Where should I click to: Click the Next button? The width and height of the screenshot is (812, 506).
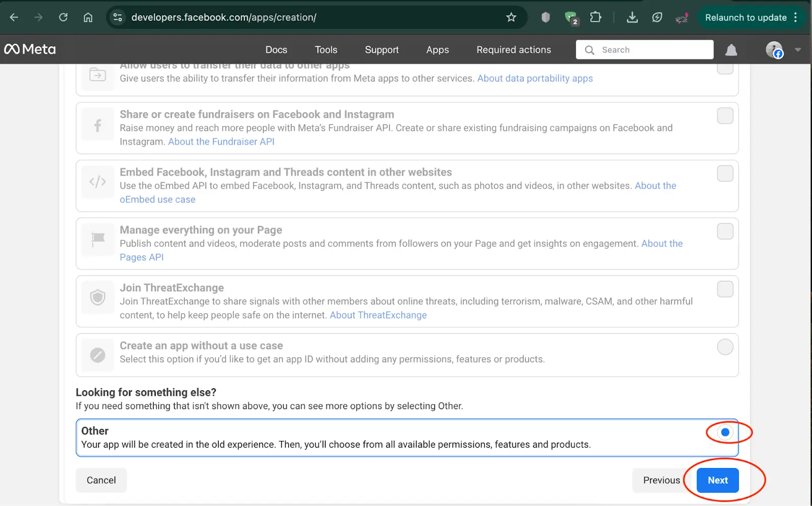pos(717,480)
